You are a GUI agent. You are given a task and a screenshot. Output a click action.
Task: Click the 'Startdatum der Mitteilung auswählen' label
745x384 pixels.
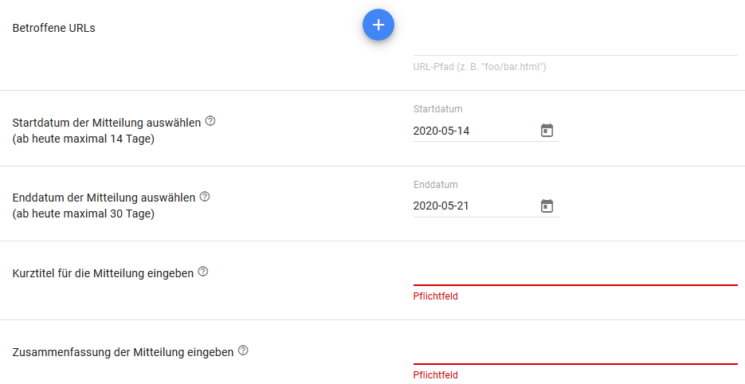point(106,123)
